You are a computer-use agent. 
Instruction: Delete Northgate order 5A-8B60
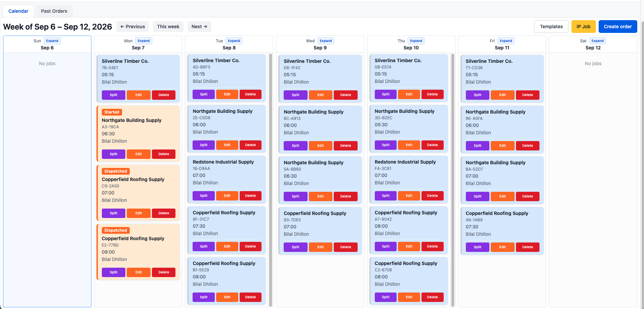346,196
